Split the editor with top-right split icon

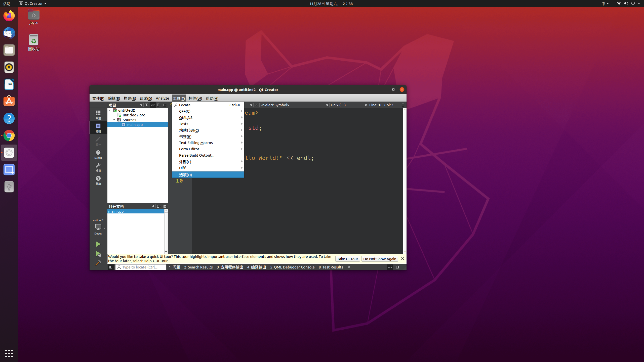[x=404, y=105]
